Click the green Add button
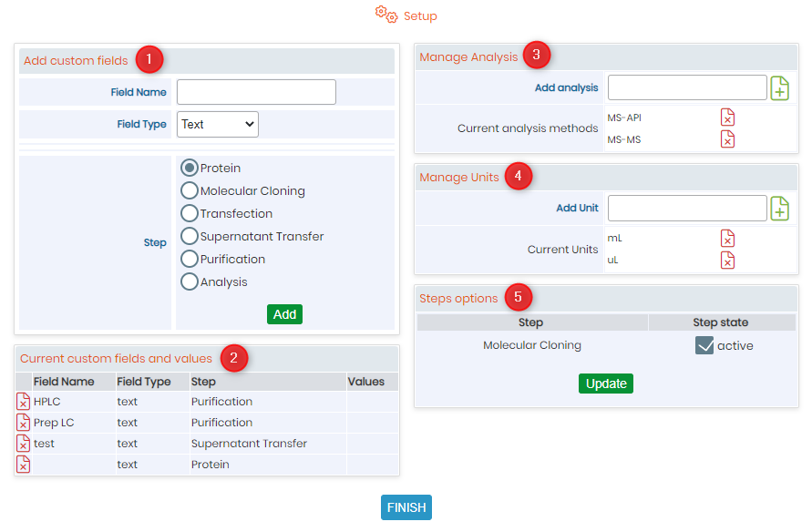The image size is (812, 532). [285, 314]
